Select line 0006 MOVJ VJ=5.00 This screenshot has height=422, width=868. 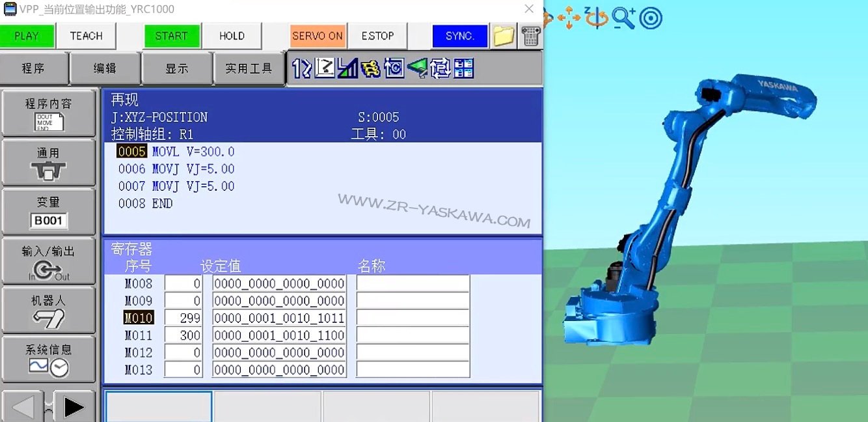tap(176, 169)
